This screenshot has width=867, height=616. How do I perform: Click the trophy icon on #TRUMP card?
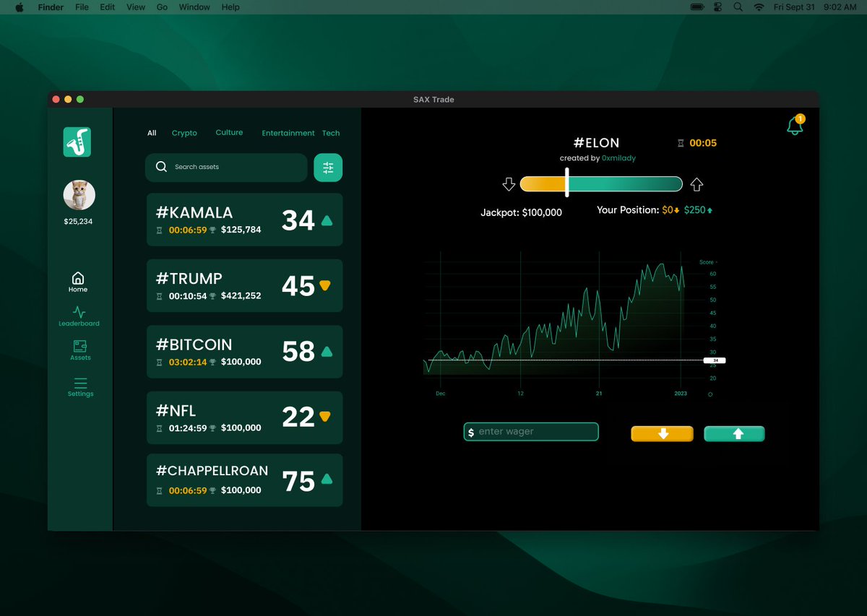pos(212,296)
